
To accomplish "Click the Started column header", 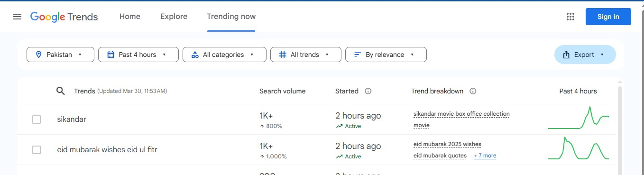I will (x=347, y=91).
